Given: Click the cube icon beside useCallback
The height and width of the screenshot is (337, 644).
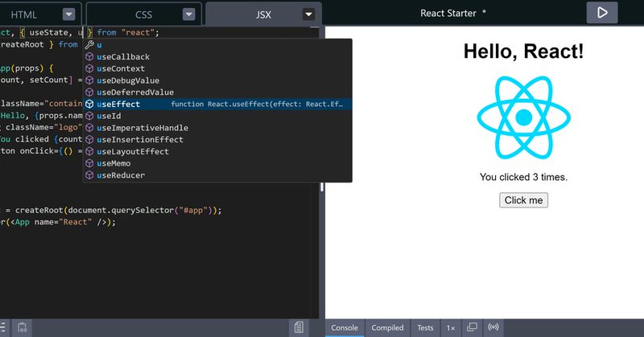Looking at the screenshot, I should pos(89,56).
